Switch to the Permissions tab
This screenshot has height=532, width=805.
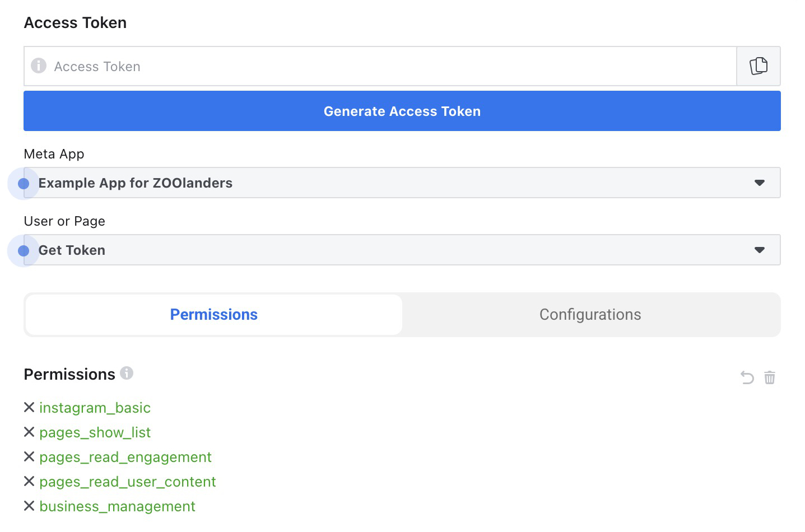tap(214, 315)
